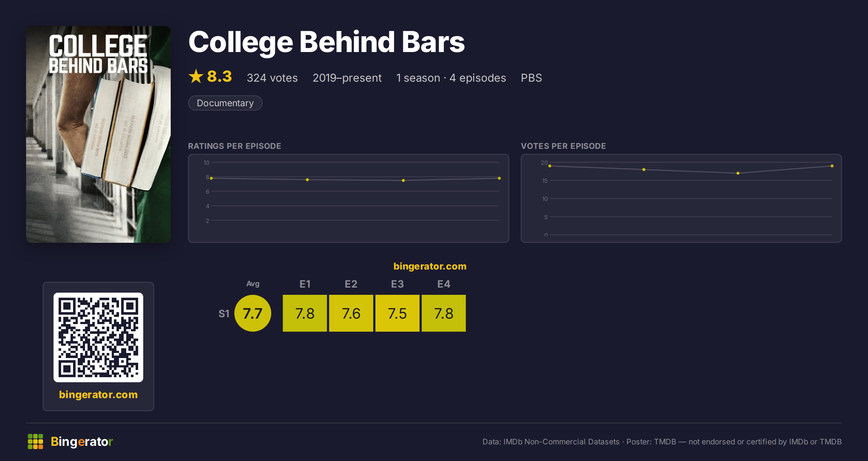Screen dimensions: 868x461
Task: Select the E4 rating tile 7.8
Action: [444, 313]
